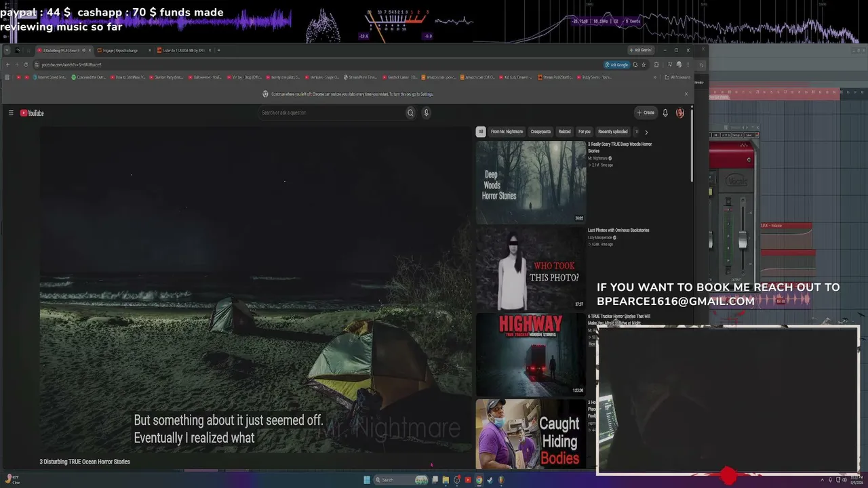Open 'Last Photos with Ominous Backstories' title

[x=618, y=230]
